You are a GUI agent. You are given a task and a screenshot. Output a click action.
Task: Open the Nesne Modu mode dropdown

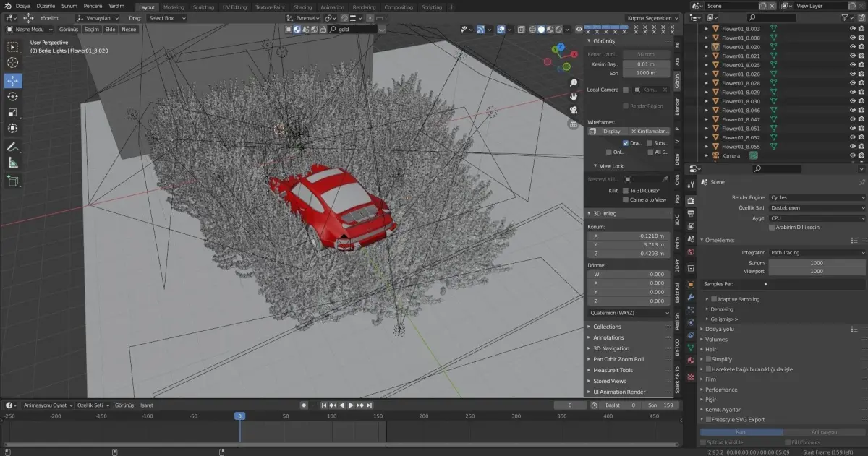28,30
